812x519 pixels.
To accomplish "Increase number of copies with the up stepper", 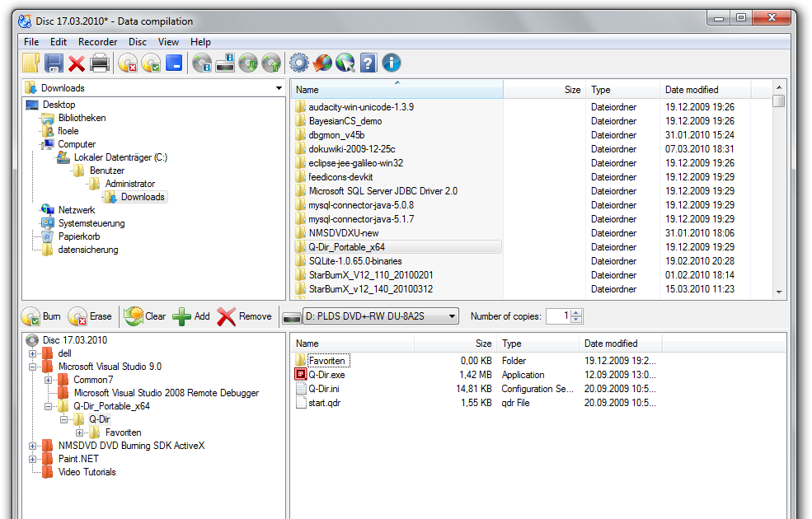I will pos(576,311).
